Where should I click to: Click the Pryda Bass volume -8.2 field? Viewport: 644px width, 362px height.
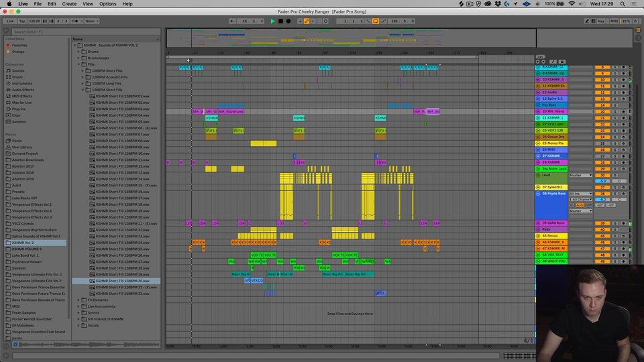pyautogui.click(x=602, y=199)
